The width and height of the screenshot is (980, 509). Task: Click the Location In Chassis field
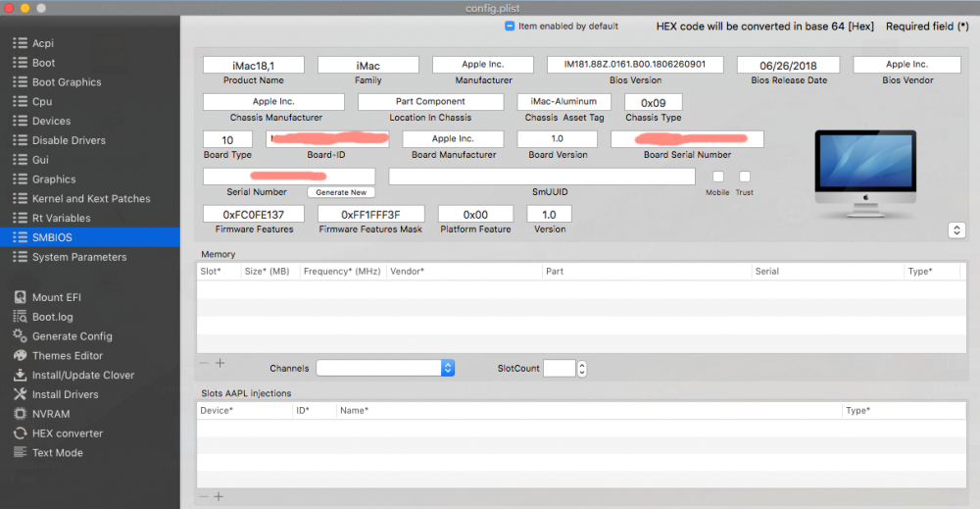tap(430, 101)
